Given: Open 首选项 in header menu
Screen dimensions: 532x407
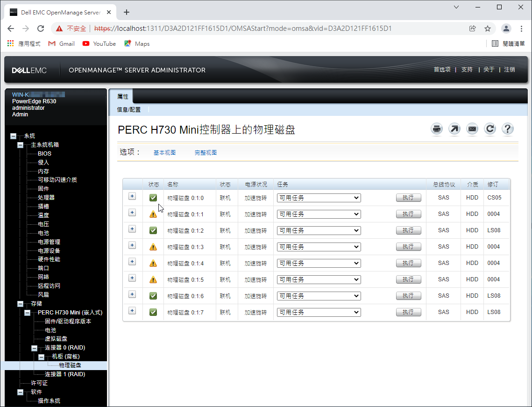Looking at the screenshot, I should [x=442, y=70].
